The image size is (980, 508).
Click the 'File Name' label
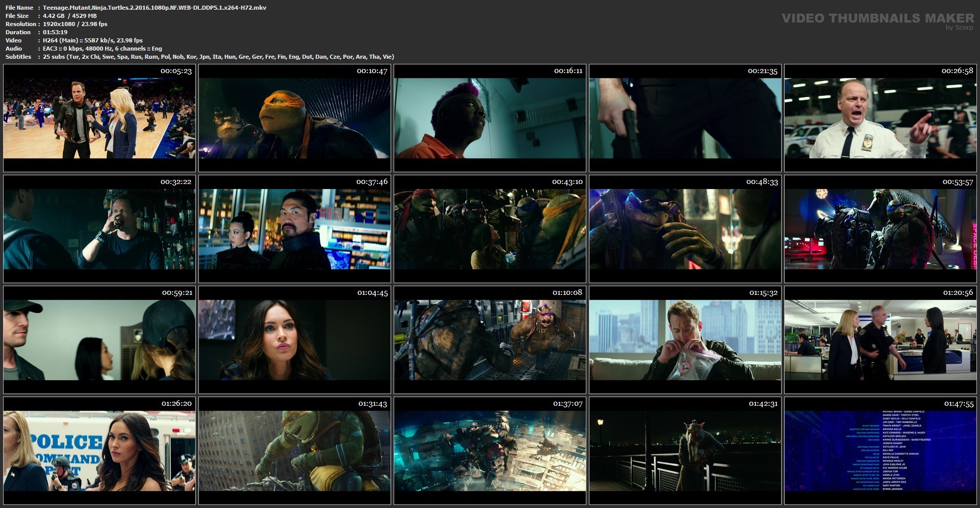click(x=19, y=8)
